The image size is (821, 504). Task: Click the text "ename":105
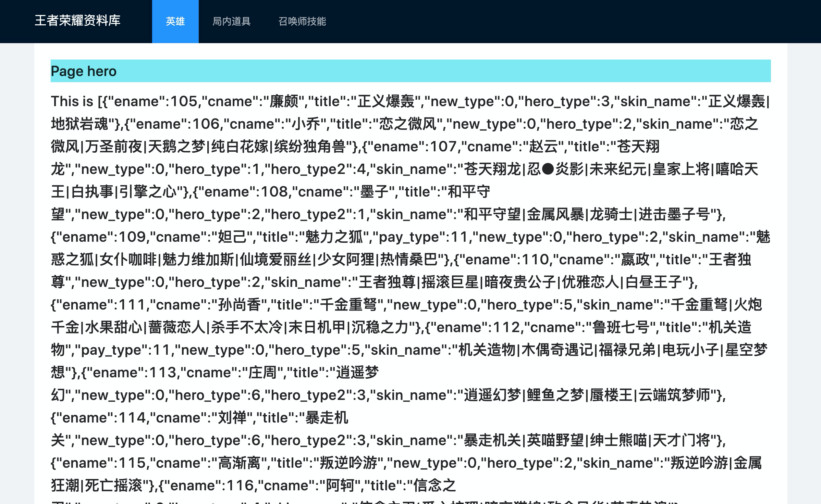pos(152,101)
